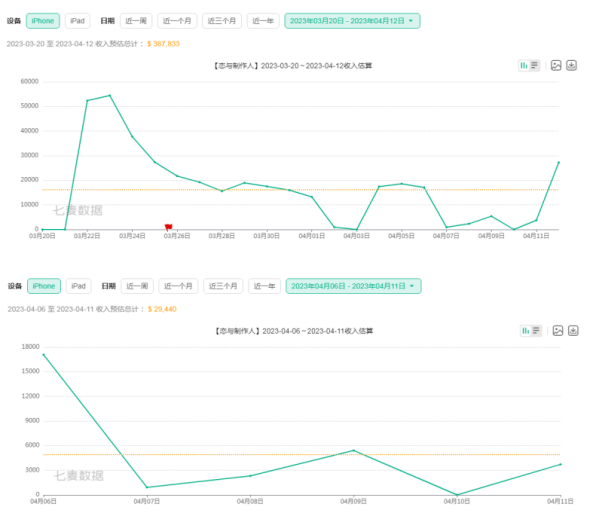
Task: Select iPad device in lower filter
Action: coord(78,286)
